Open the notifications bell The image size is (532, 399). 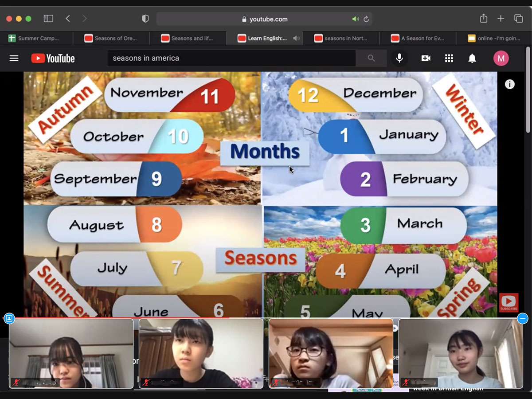472,58
